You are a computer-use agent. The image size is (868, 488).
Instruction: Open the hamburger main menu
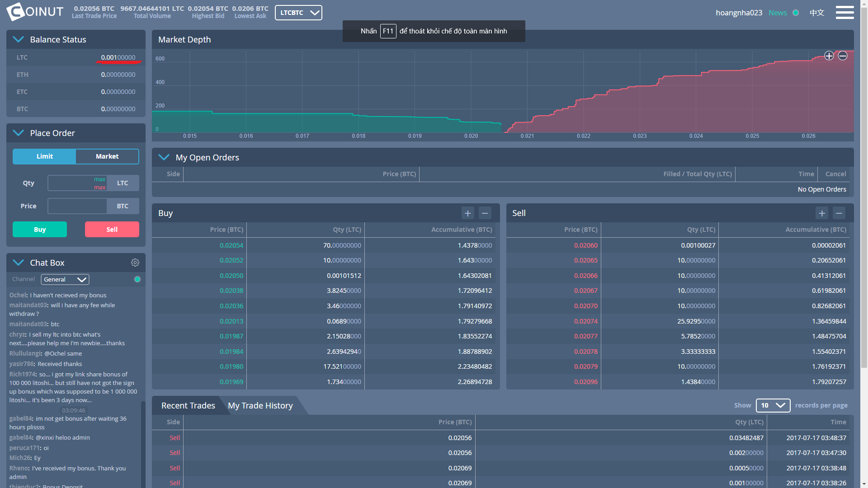coord(844,13)
